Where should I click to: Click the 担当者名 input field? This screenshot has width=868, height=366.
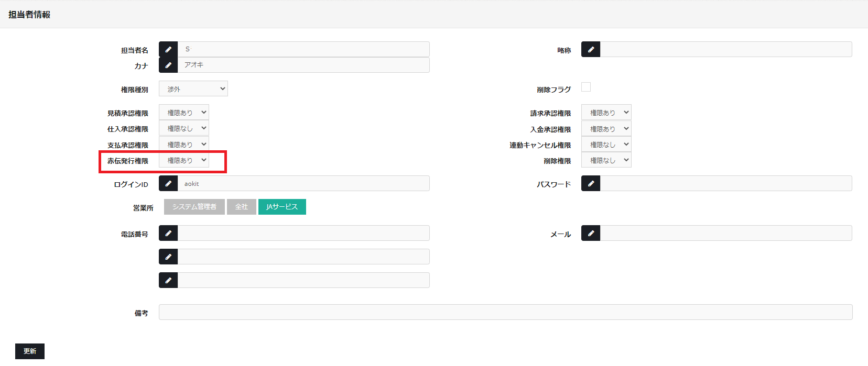tap(303, 49)
